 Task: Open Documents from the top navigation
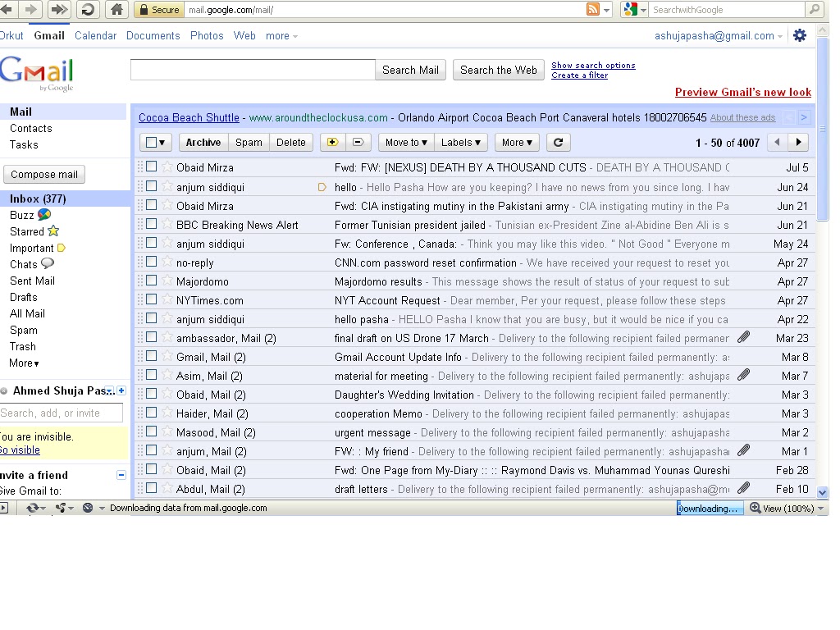(153, 35)
